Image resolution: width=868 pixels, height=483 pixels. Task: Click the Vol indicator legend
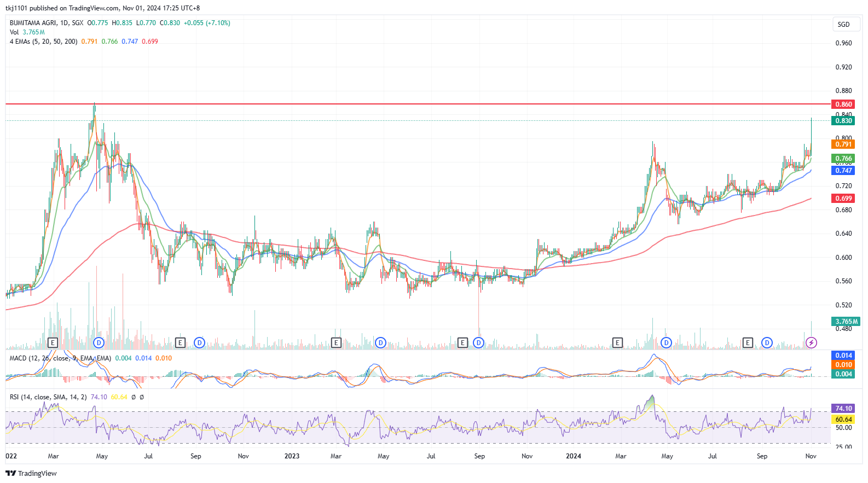click(x=27, y=32)
